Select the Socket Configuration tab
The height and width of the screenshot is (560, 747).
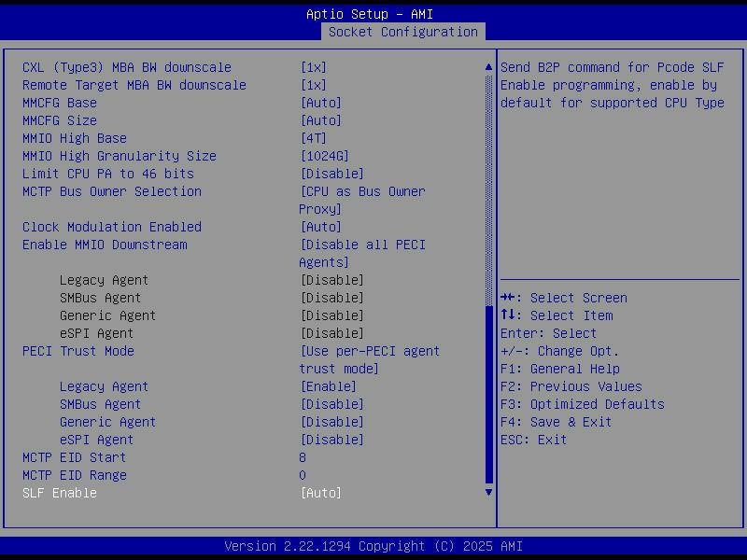click(x=403, y=32)
